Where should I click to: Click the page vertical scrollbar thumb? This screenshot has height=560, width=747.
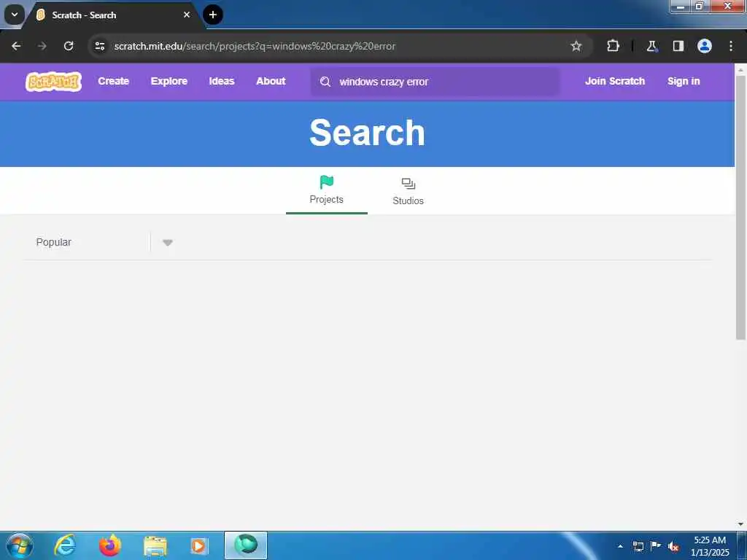pos(740,208)
